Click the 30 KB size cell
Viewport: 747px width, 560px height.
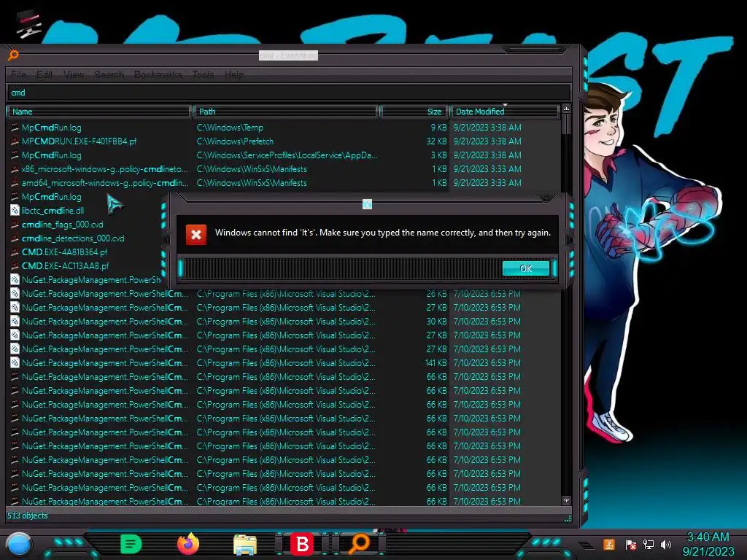(436, 322)
